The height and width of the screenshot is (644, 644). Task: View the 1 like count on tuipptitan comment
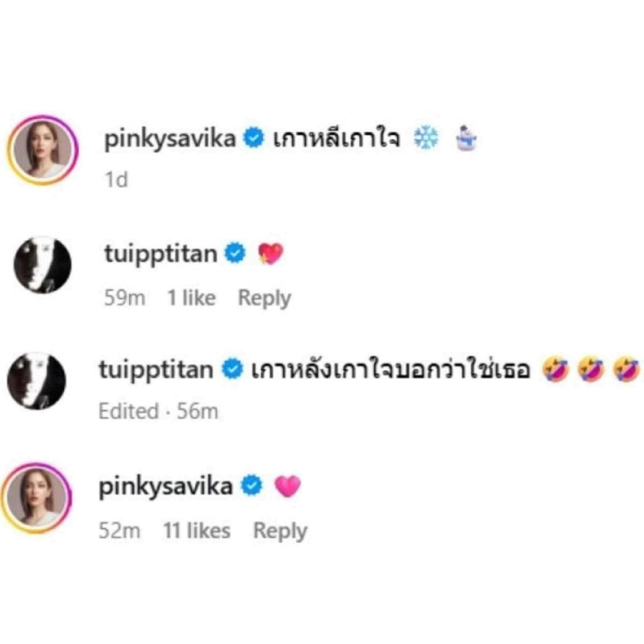point(192,297)
